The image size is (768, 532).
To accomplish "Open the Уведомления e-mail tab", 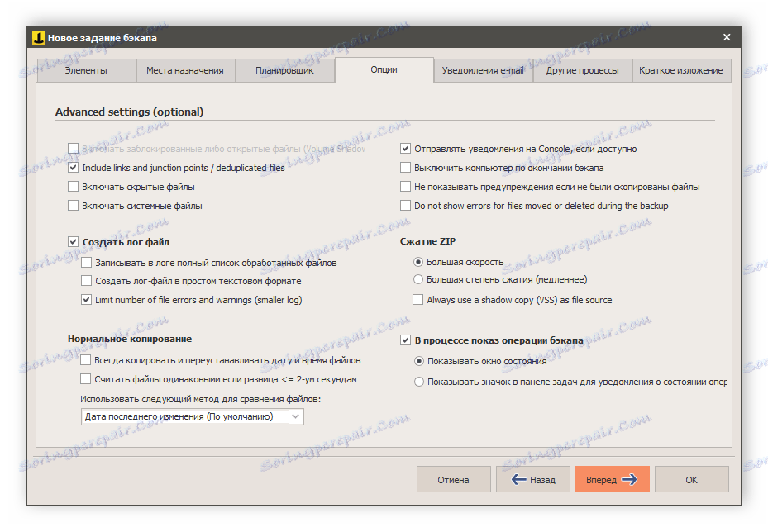I will [483, 70].
